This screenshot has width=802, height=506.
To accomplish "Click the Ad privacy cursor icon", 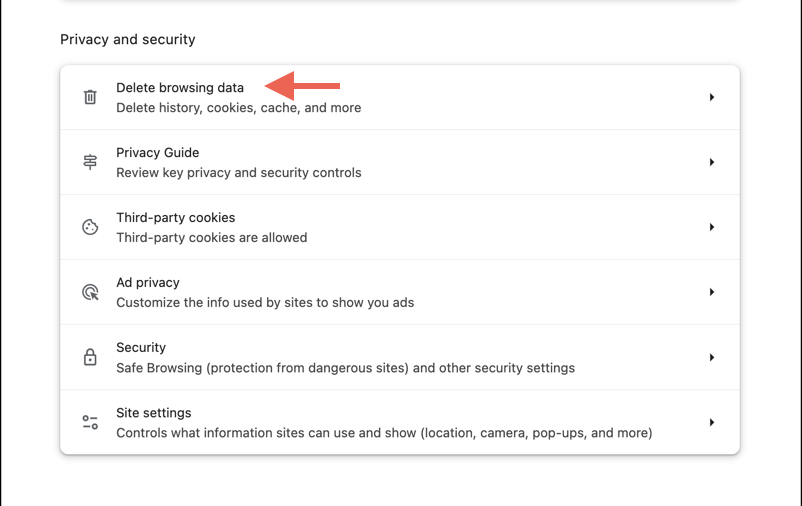I will point(90,292).
